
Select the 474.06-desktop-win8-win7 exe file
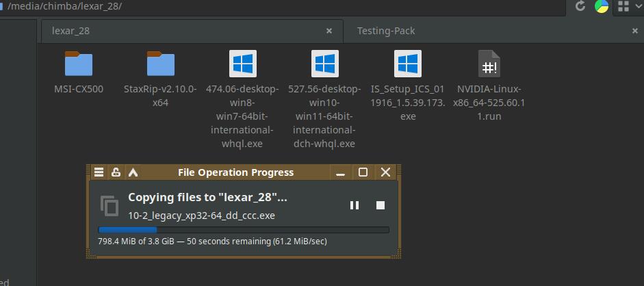(242, 64)
